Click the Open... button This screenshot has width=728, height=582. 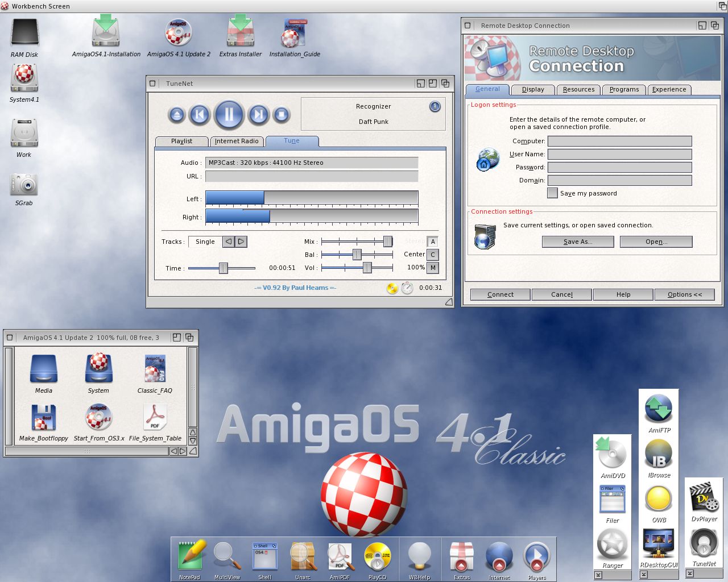coord(656,242)
